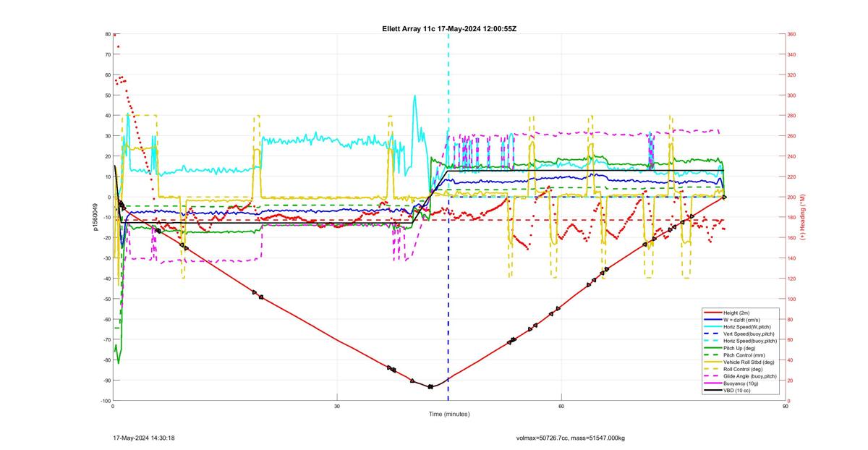Image resolution: width=868 pixels, height=450 pixels.
Task: Click the 'volmax=50726.7cc, mass=51547.000kg' annotation
Action: 571,438
